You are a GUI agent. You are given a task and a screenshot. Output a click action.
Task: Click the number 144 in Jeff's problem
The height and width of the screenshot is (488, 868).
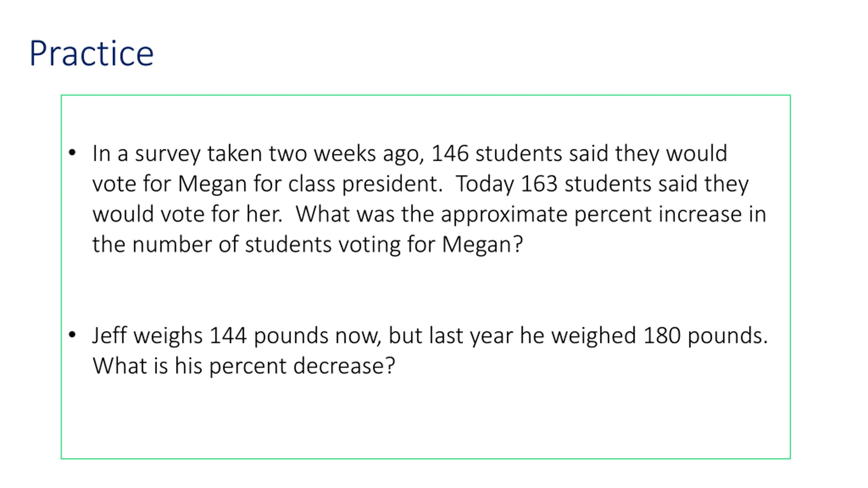[x=228, y=336]
